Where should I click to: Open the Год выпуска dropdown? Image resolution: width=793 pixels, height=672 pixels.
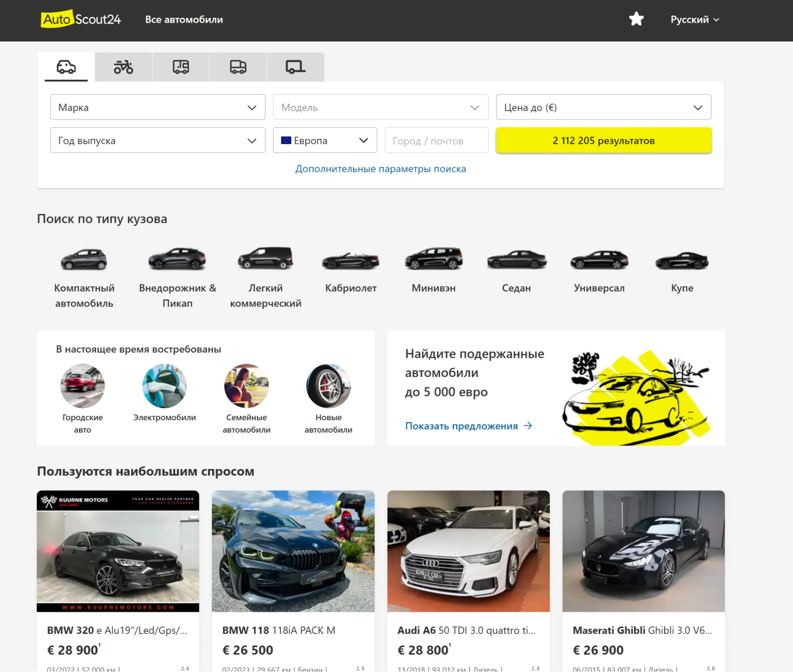pos(157,140)
